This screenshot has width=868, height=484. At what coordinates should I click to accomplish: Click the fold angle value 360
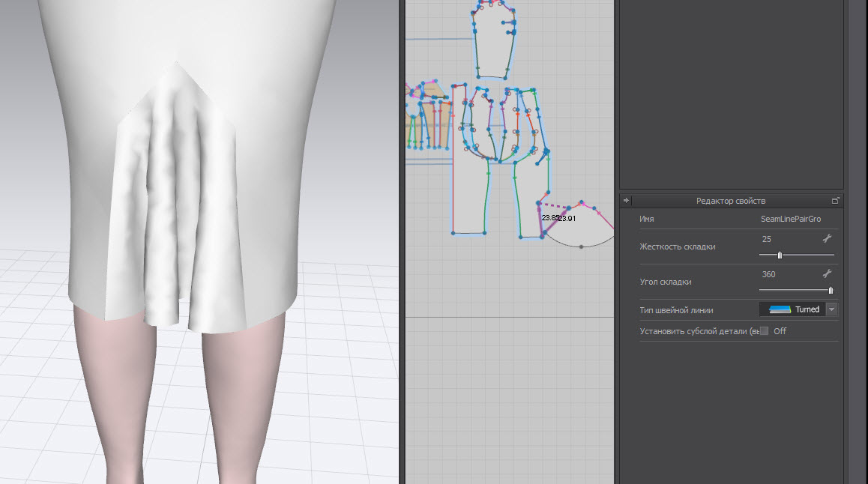coord(768,274)
